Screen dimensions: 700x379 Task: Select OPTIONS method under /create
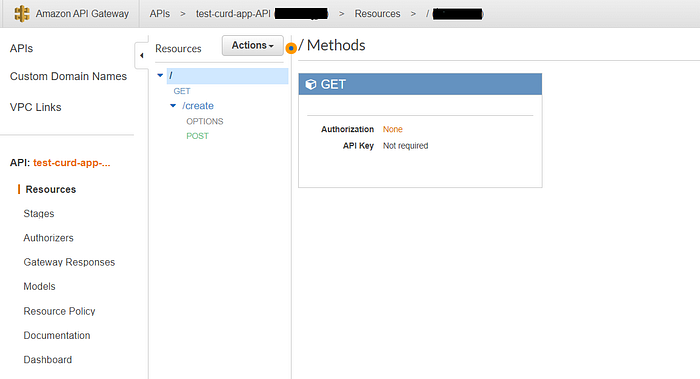pos(205,121)
